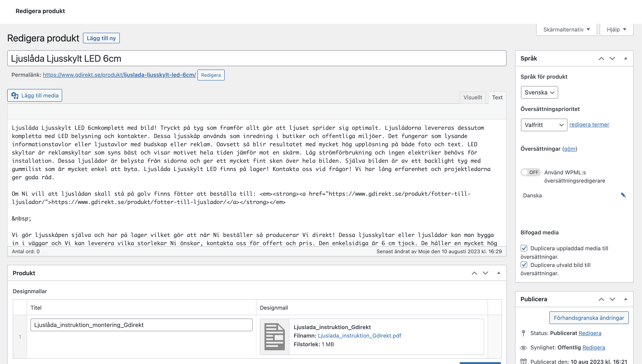The image size is (642, 364).
Task: Move Produkt panel up with arrow icon
Action: click(x=474, y=273)
